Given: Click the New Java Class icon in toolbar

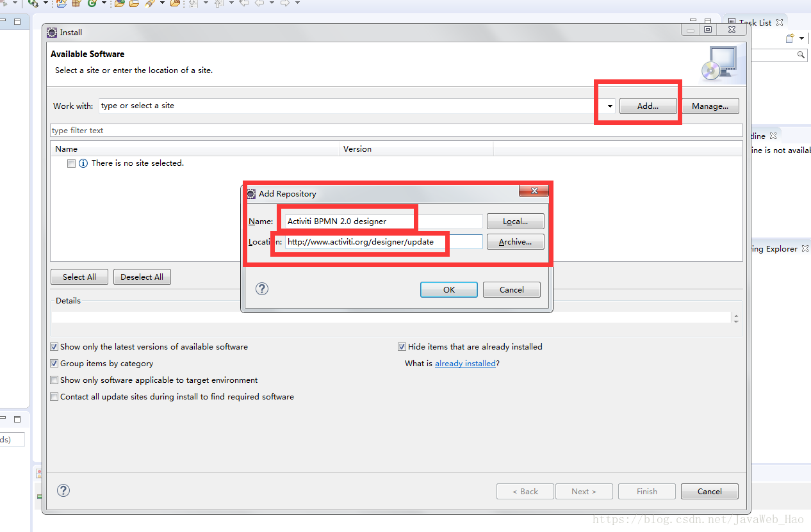Looking at the screenshot, I should (92, 3).
